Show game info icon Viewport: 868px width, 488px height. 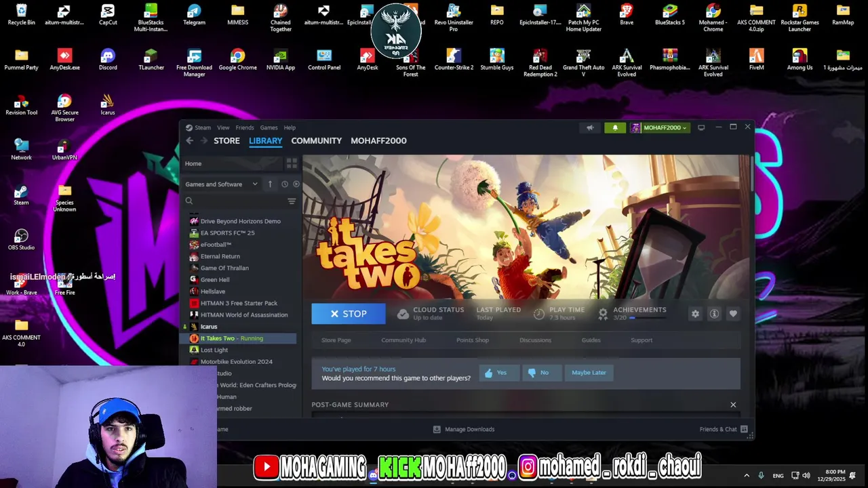(714, 314)
